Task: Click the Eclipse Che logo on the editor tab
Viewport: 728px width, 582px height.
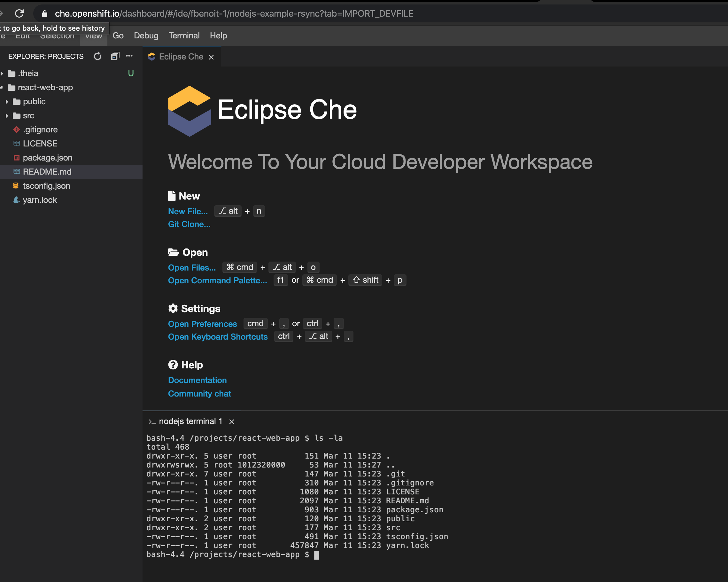Action: [x=152, y=57]
